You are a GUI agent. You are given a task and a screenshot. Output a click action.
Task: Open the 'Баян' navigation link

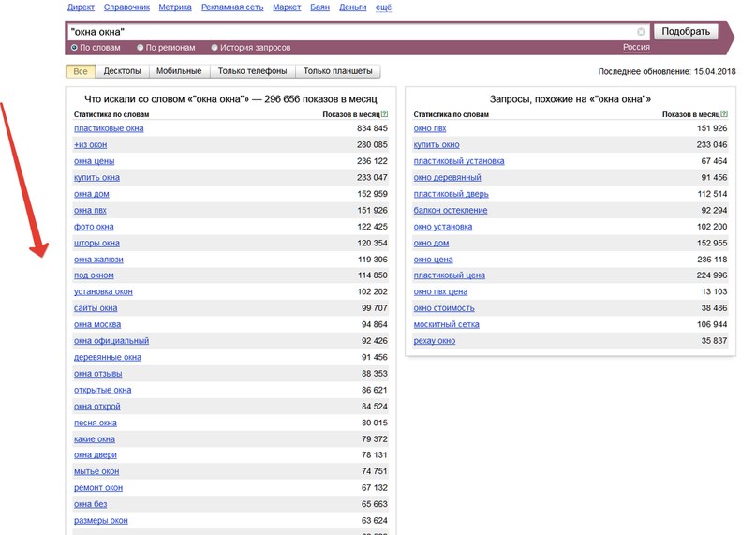click(319, 7)
